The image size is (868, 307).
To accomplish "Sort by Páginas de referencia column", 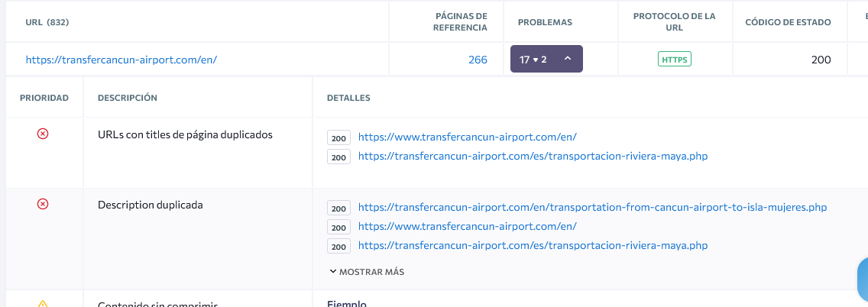I will point(462,22).
